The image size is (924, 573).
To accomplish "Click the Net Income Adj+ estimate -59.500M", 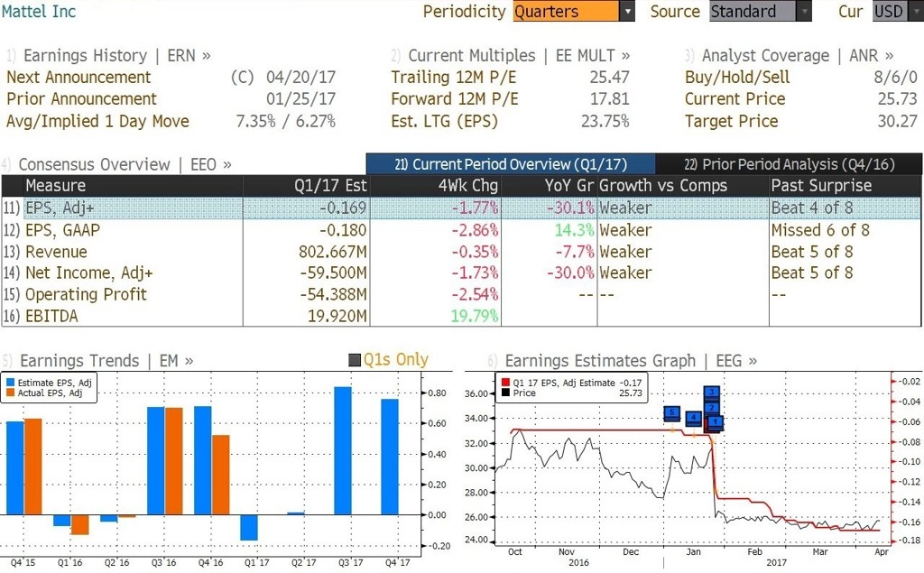I will pos(334,273).
